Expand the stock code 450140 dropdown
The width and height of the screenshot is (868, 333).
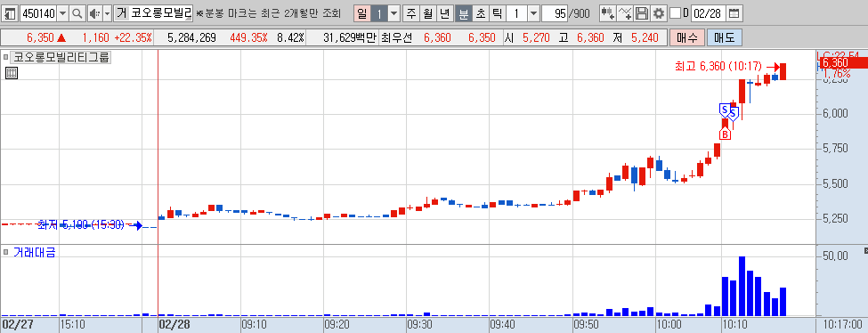62,13
